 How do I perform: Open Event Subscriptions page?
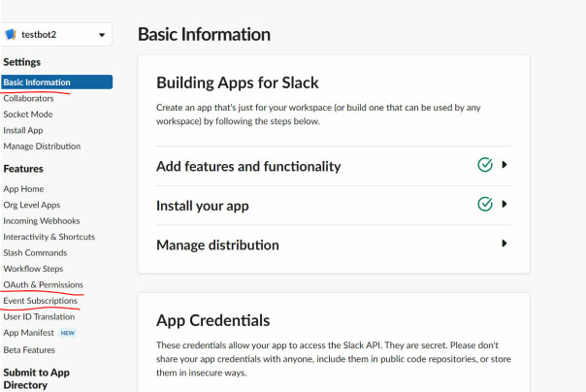(41, 301)
